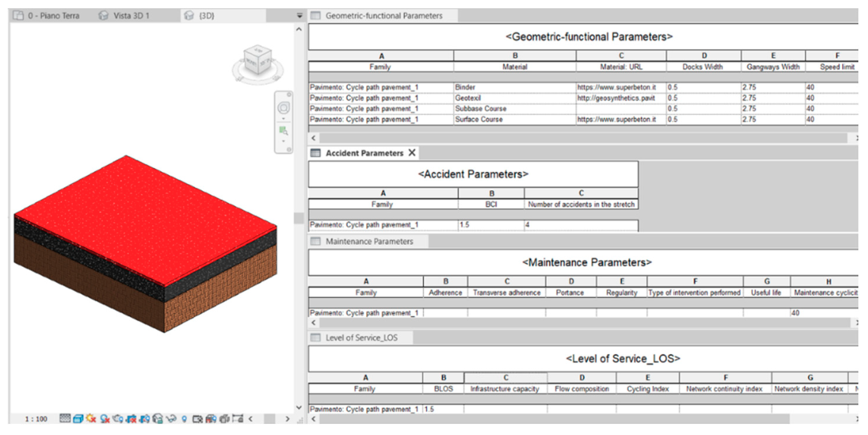Click the superbeton URL in the Binder row
The width and height of the screenshot is (868, 435).
pos(616,87)
